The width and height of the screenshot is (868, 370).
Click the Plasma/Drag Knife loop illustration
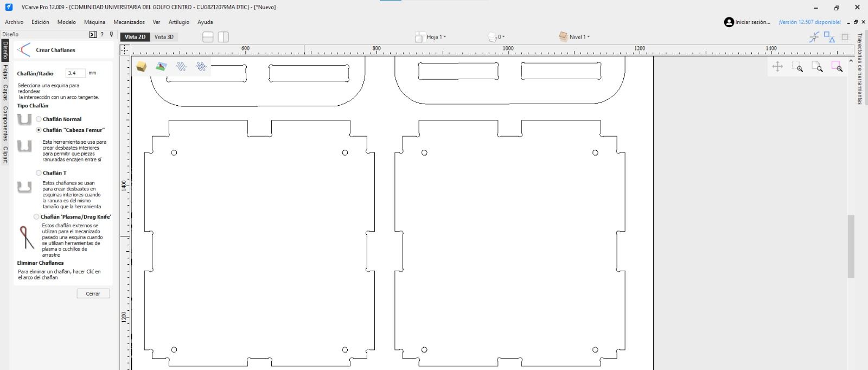[26, 237]
